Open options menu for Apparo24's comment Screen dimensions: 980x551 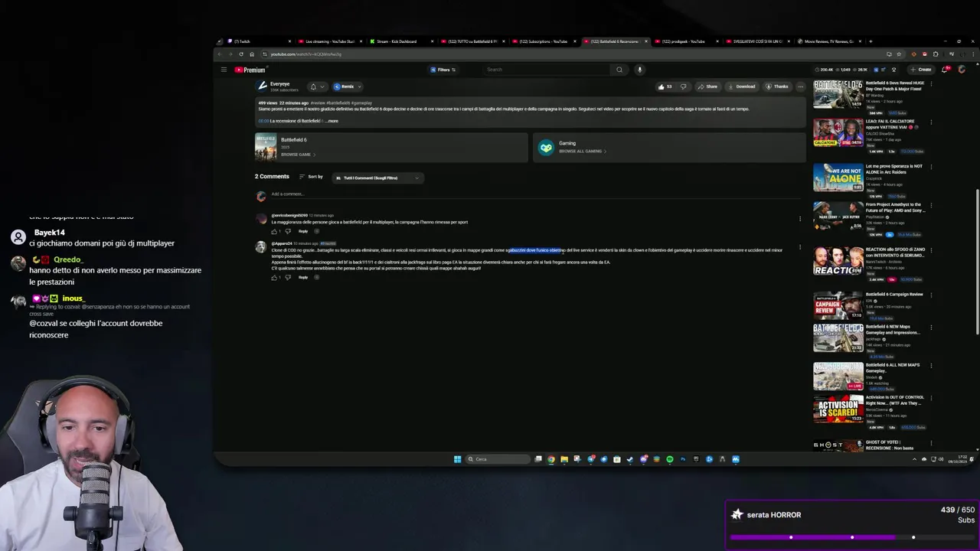[800, 247]
